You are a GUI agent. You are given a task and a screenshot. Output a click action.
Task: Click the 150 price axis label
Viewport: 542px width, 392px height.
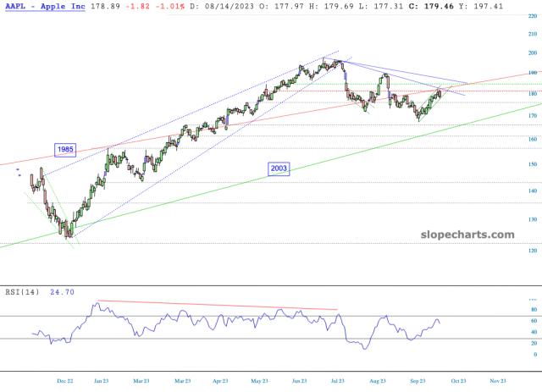coord(533,164)
